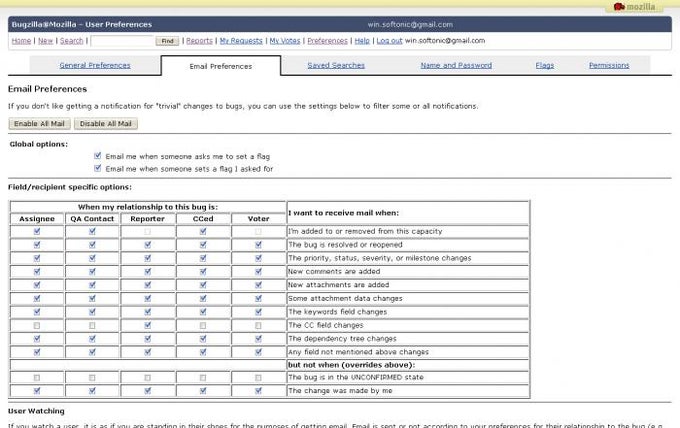
Task: Enable Assignee checkbox for 'The CC field changes'
Action: 37,326
